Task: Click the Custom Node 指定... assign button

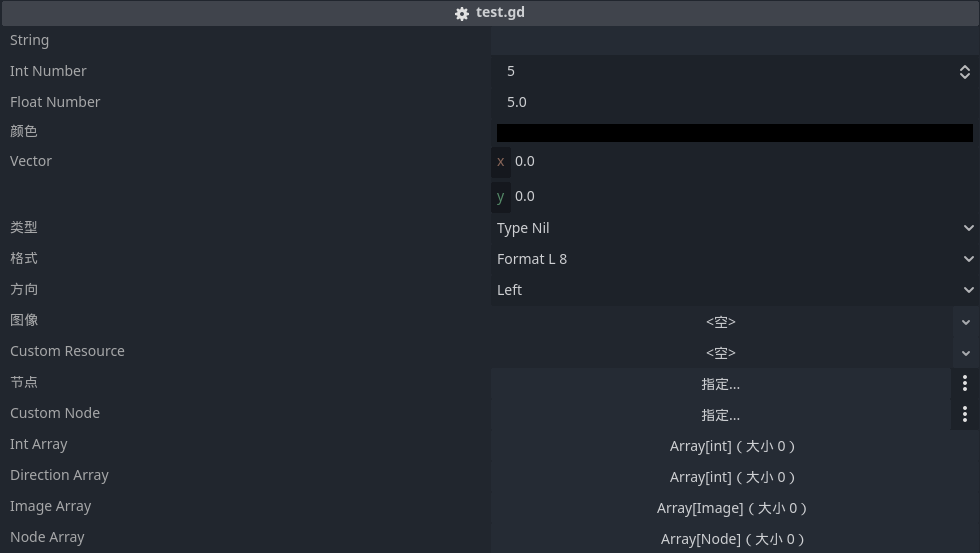Action: 720,415
